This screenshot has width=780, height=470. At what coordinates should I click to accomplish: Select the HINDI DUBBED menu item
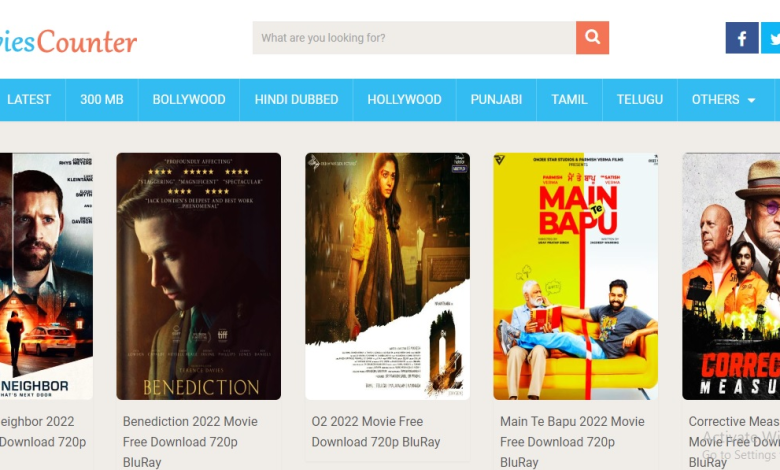point(296,99)
